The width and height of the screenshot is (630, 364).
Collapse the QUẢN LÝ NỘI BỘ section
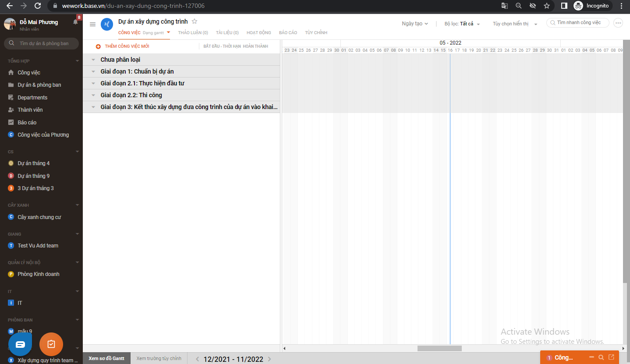[78, 262]
